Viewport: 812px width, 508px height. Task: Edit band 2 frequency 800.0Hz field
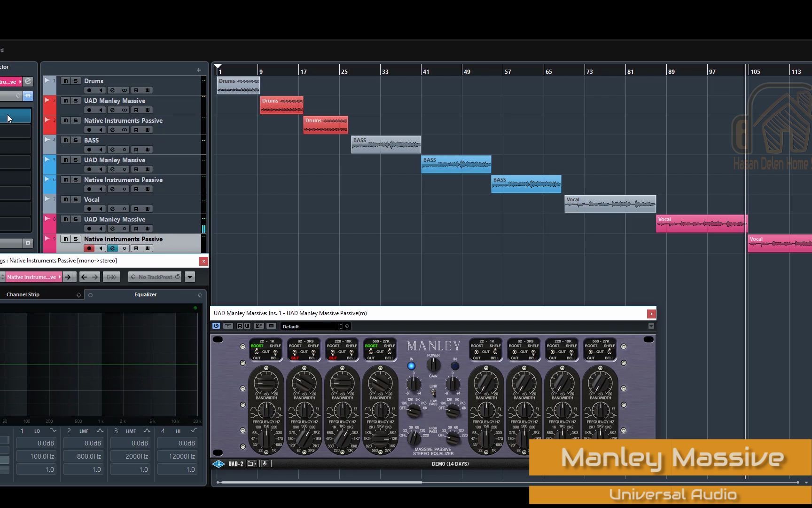point(84,456)
